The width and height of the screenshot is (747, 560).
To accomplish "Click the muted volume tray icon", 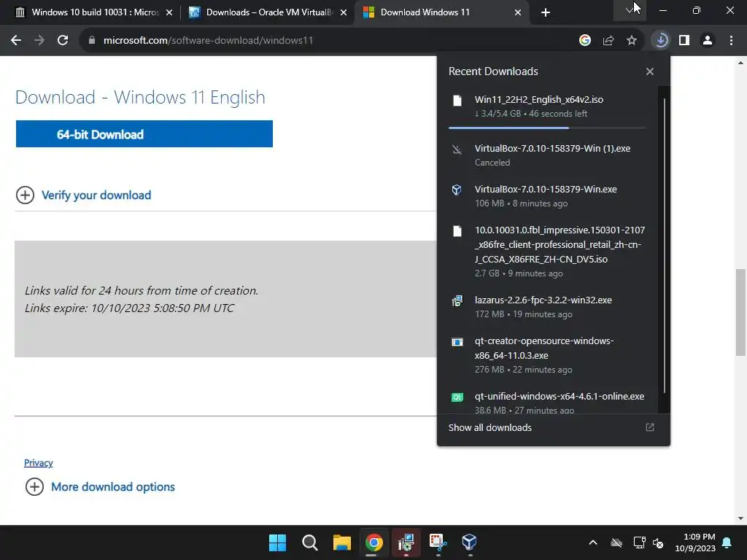I will click(x=658, y=542).
